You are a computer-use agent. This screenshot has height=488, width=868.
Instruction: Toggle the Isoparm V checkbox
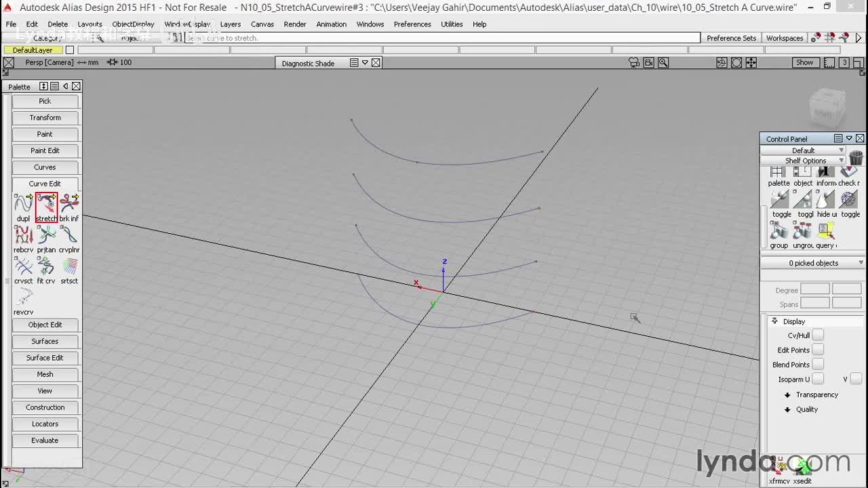tap(856, 379)
